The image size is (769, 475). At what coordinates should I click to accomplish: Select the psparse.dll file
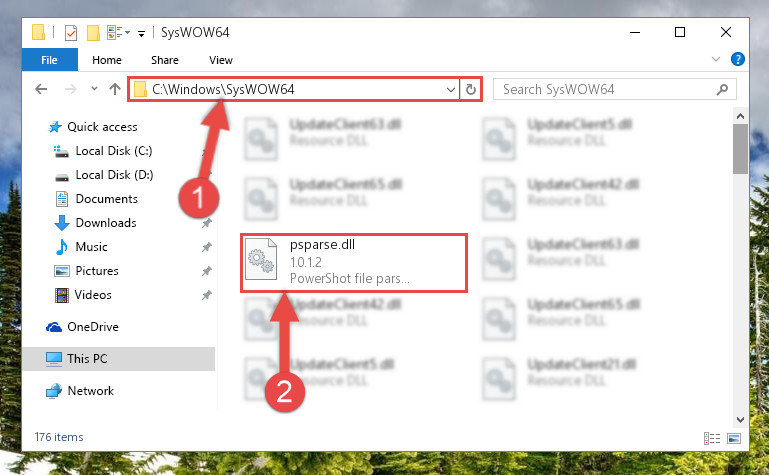click(x=353, y=263)
